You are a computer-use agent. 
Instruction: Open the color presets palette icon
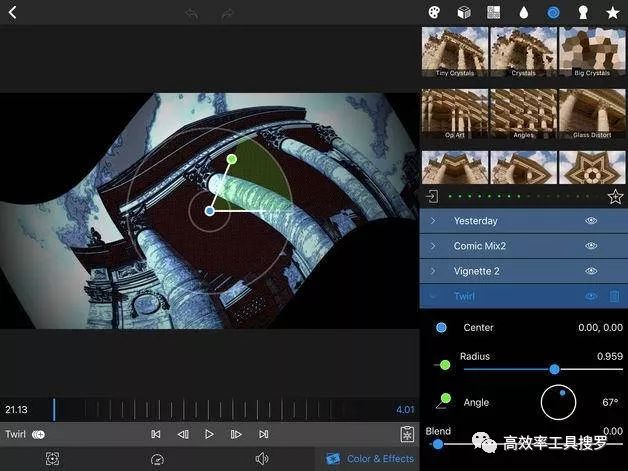(434, 13)
